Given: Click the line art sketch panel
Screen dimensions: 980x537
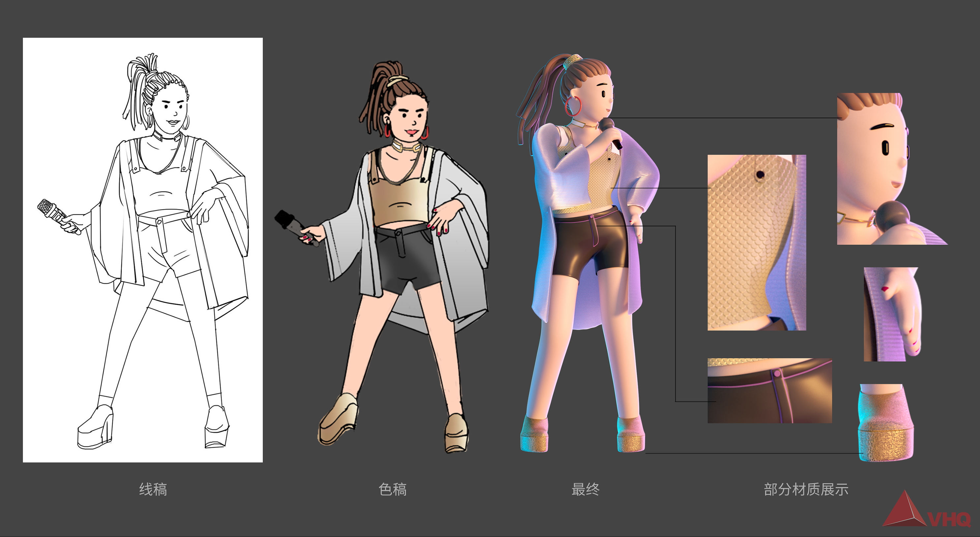Looking at the screenshot, I should [x=143, y=250].
